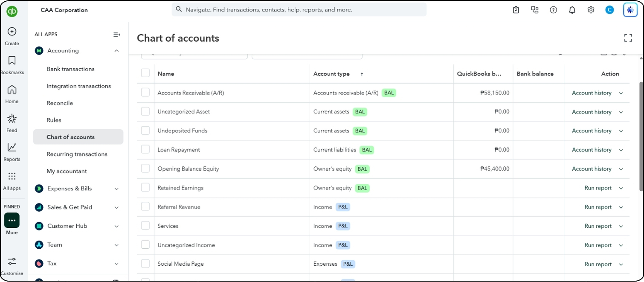Open the user profile avatar C
Image resolution: width=644 pixels, height=282 pixels.
pyautogui.click(x=609, y=10)
